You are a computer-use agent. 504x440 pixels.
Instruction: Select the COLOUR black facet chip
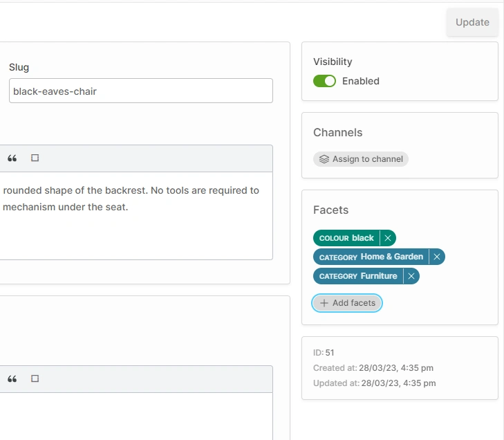pyautogui.click(x=346, y=238)
